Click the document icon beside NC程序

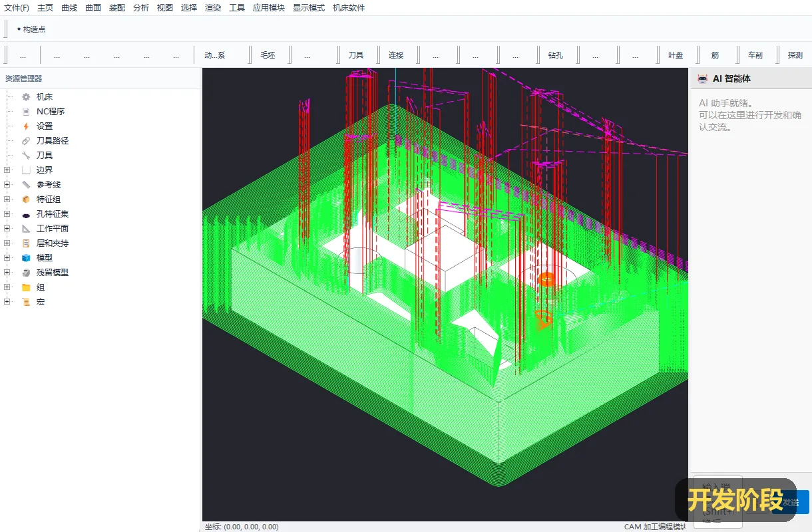coord(26,112)
